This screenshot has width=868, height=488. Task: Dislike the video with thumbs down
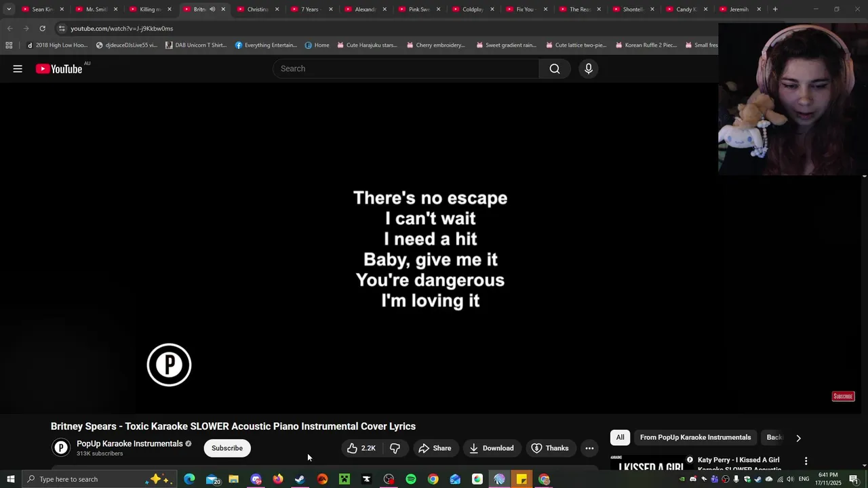[x=395, y=448]
